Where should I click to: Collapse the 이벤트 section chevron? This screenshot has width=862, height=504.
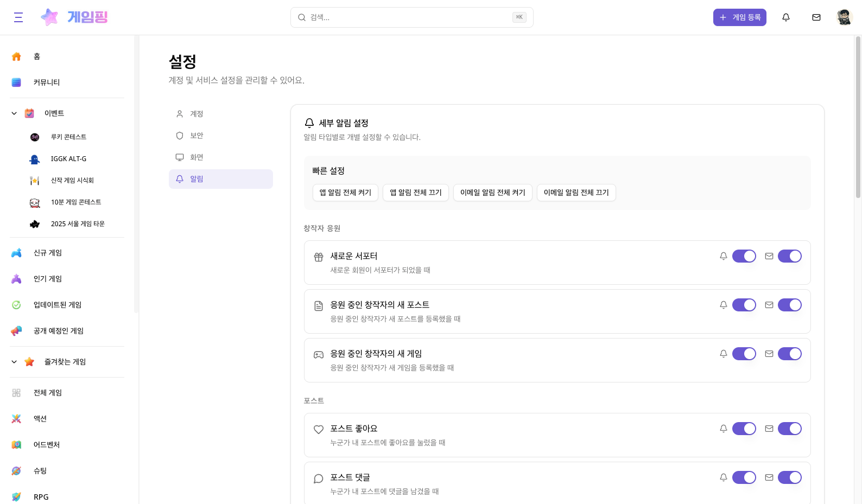(14, 113)
